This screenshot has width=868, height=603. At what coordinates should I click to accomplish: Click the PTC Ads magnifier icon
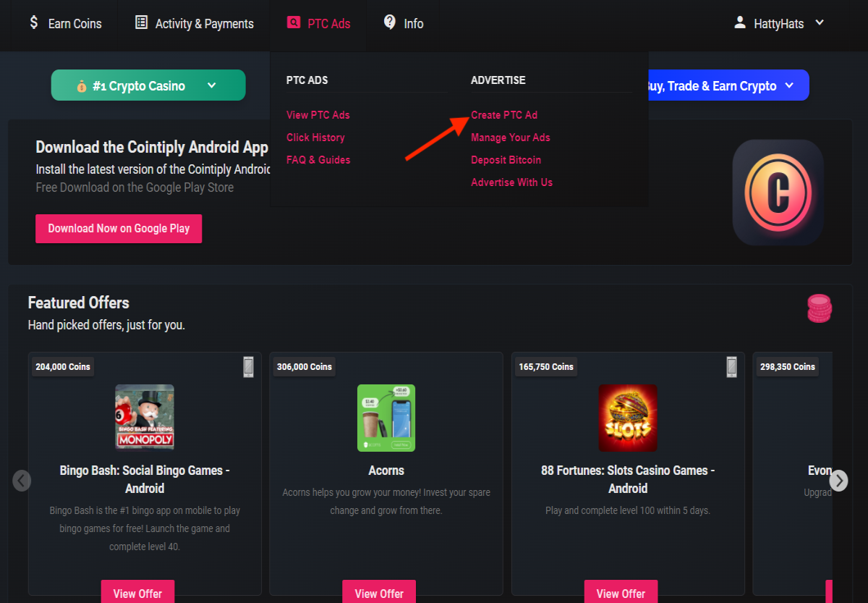(x=293, y=22)
